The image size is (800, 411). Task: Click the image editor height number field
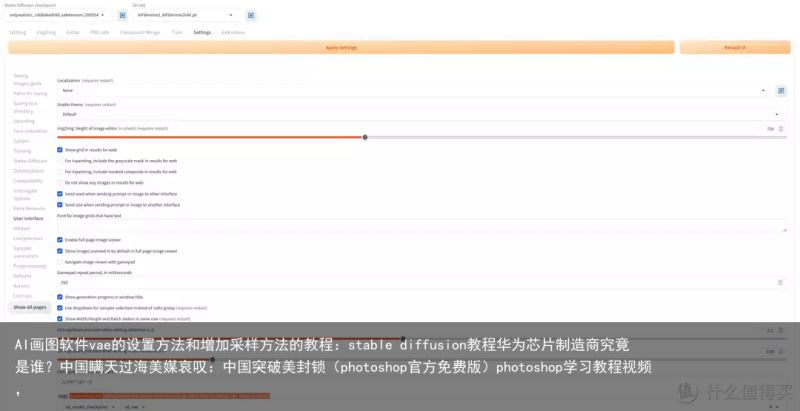coord(771,129)
